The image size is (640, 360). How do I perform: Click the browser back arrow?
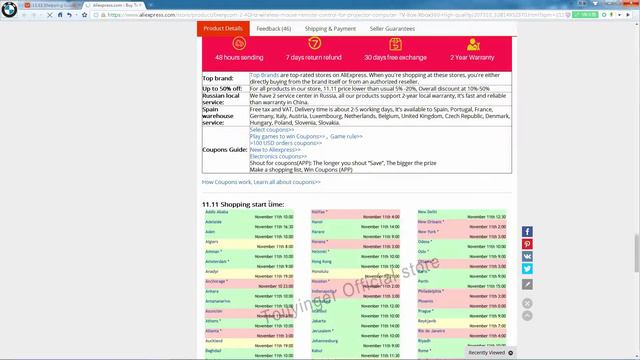click(x=24, y=15)
